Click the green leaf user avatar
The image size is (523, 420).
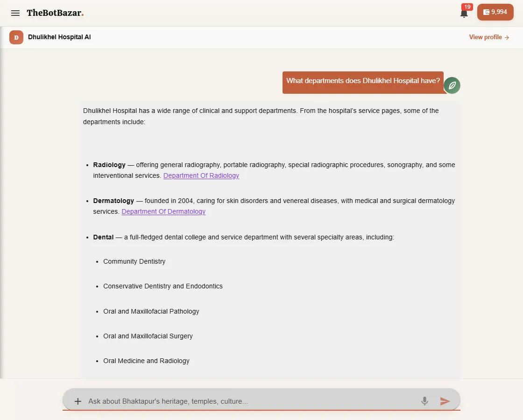[x=452, y=85]
